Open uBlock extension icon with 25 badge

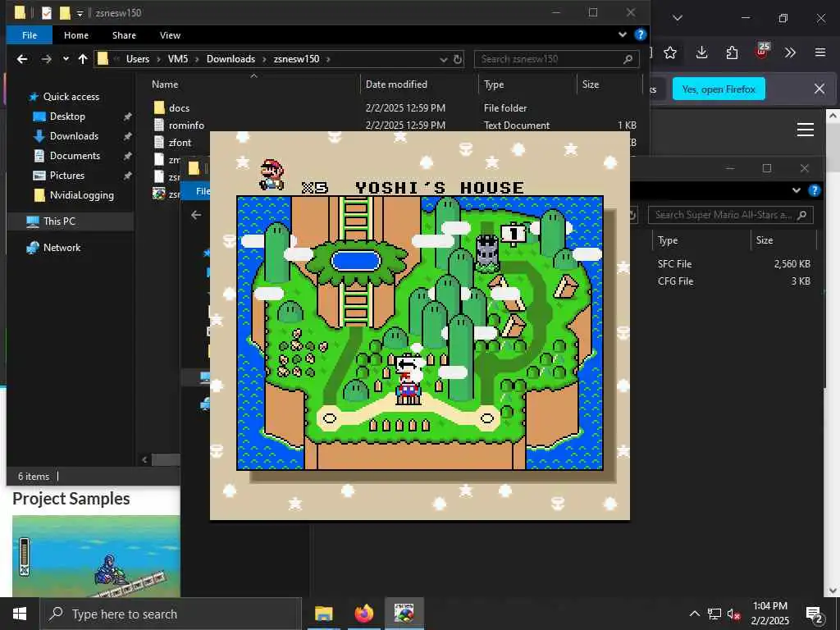tap(762, 52)
